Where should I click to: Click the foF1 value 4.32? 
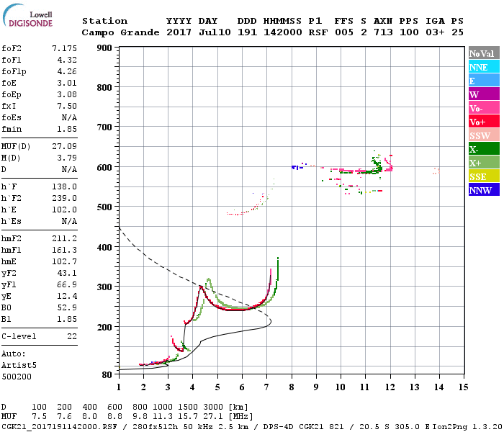pos(67,60)
